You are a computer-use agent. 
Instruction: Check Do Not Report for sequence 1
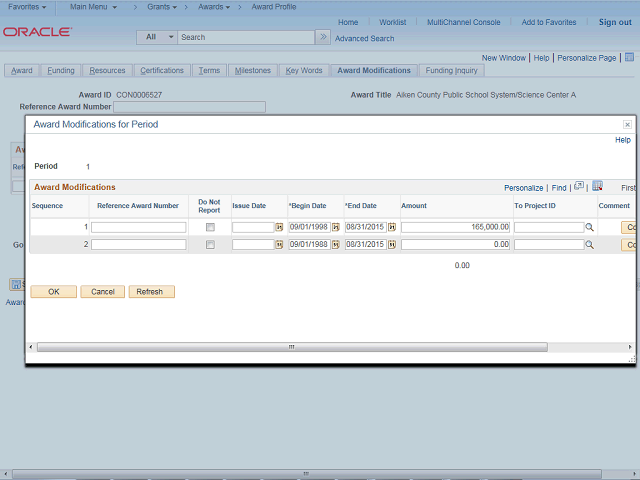210,228
